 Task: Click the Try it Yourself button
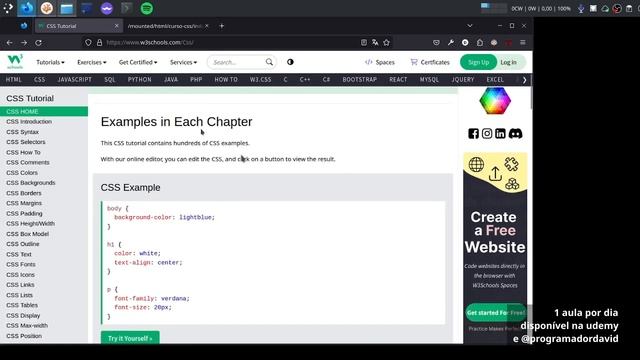(x=130, y=338)
